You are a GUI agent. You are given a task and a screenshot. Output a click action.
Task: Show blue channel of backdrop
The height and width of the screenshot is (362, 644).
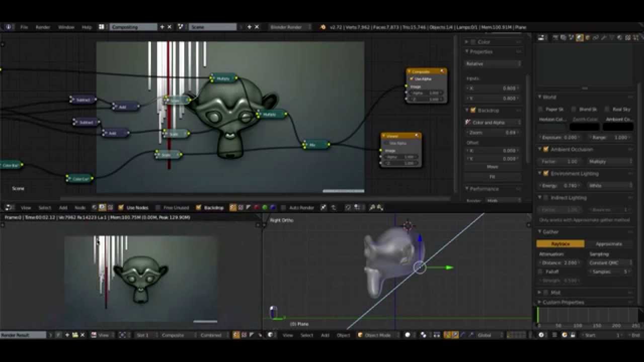[273, 207]
